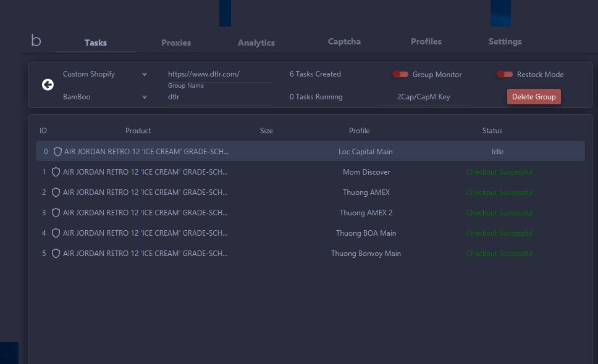Select the Thuong AMEX profile cell
Image resolution: width=598 pixels, height=364 pixels.
click(x=366, y=192)
